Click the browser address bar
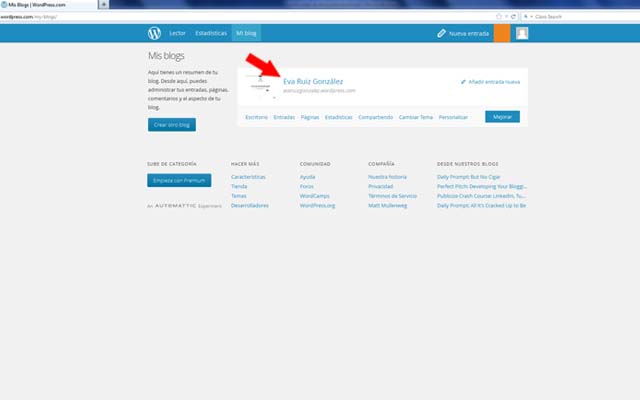 pyautogui.click(x=250, y=16)
